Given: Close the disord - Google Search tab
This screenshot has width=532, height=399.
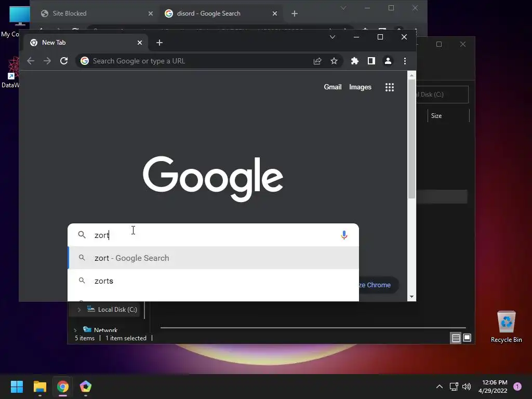Looking at the screenshot, I should 275,14.
